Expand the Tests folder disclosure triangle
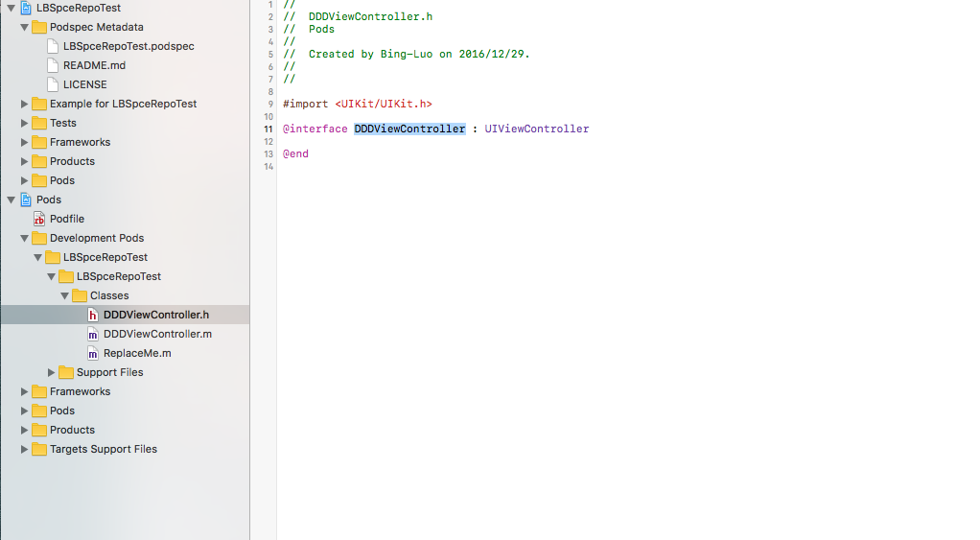The image size is (980, 540). [x=25, y=123]
